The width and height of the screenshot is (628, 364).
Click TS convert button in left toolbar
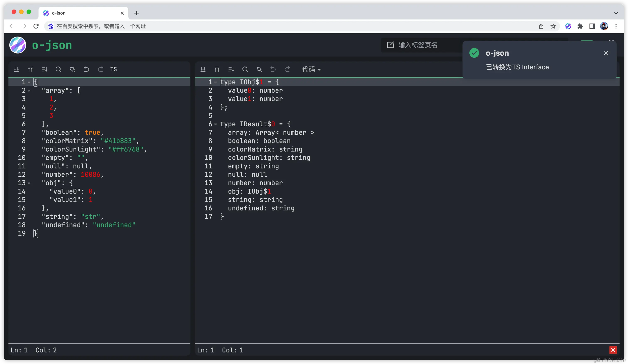pyautogui.click(x=114, y=69)
